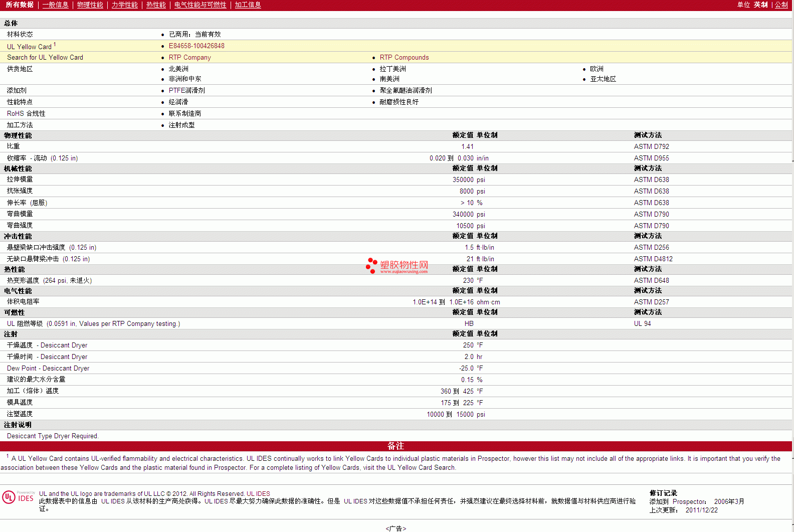Click the 聚全氟醚油润滑剂 additive entry
794x532 pixels.
point(406,91)
